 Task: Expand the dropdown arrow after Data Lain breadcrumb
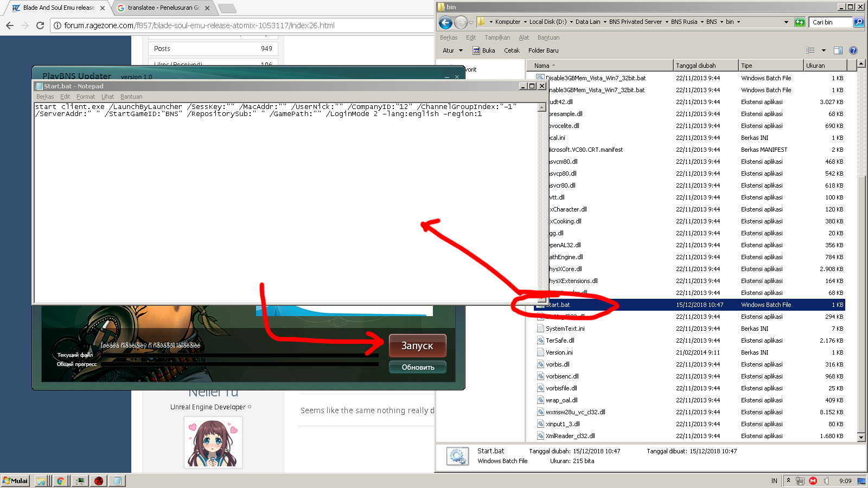point(605,22)
